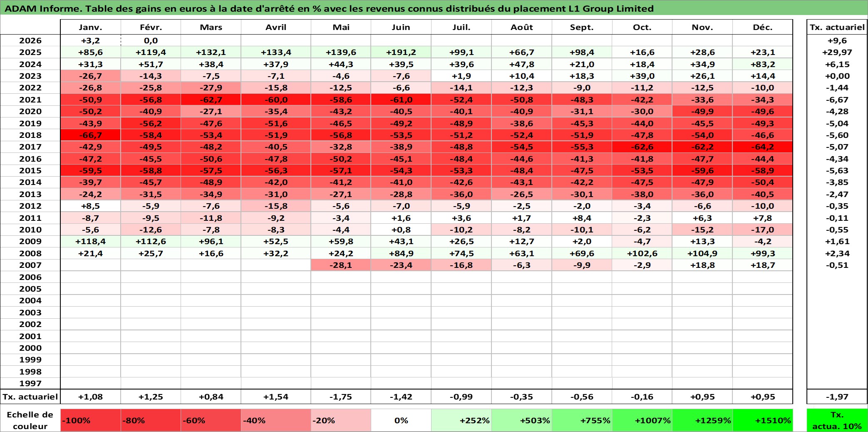Click the +83,2 cell in December 2024
Screen dimensions: 868x432
[x=763, y=64]
